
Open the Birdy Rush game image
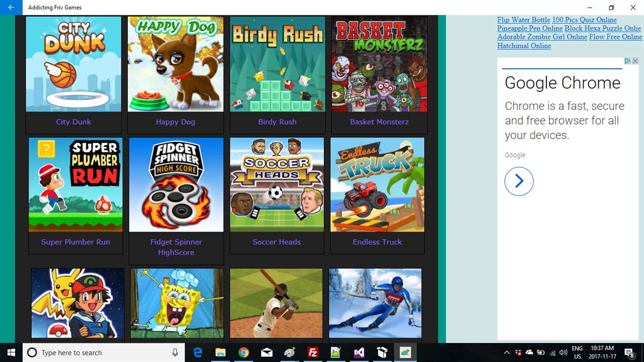click(x=277, y=64)
